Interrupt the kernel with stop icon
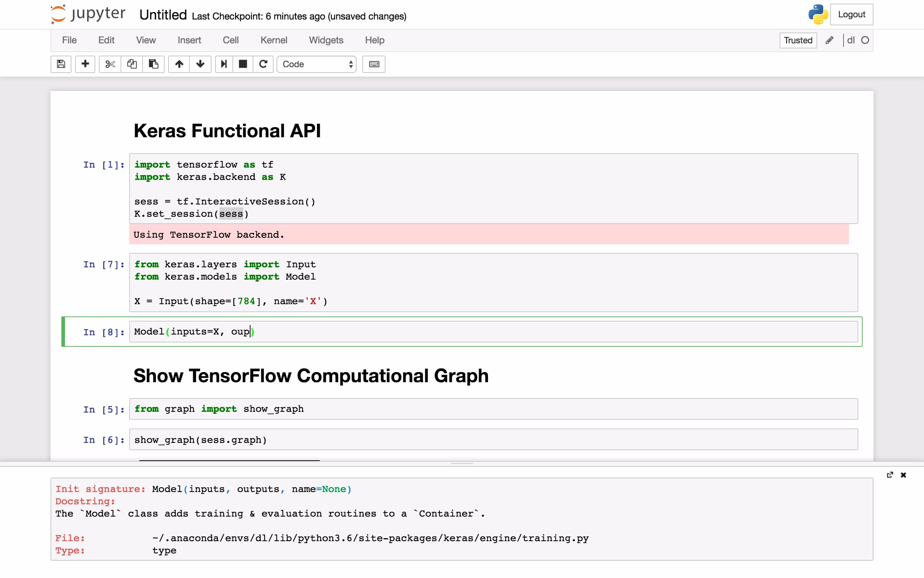Screen dimensions: 924x578 [243, 64]
